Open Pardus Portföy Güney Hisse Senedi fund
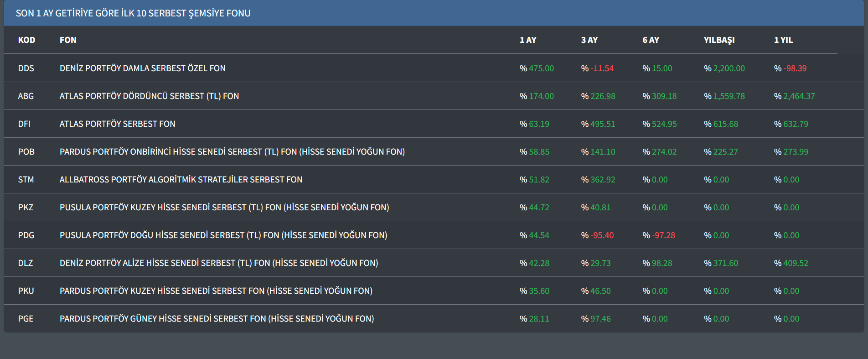This screenshot has width=868, height=359. coord(217,319)
